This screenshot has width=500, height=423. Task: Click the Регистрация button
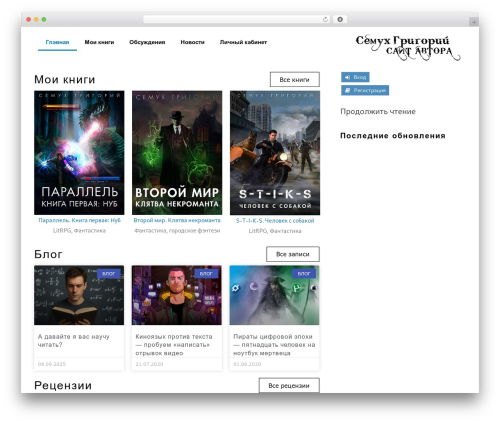[365, 90]
